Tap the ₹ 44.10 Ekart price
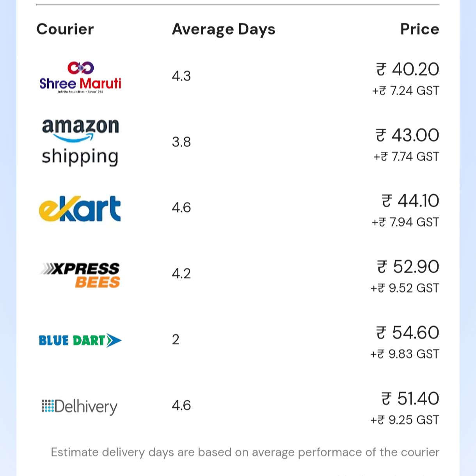Screen dimensions: 476x476 tap(410, 201)
